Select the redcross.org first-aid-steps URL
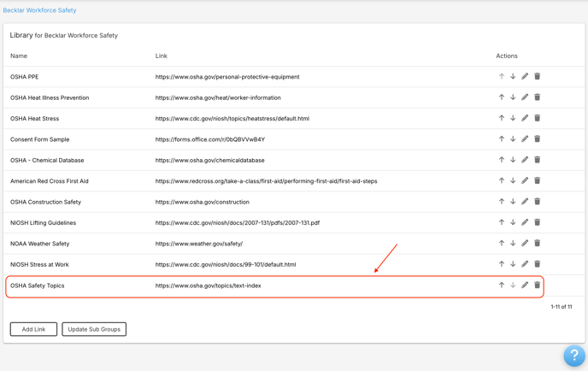 click(x=267, y=181)
